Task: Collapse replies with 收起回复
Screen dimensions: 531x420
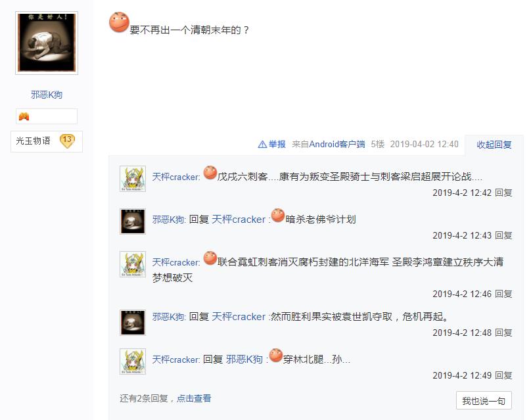Action: pos(494,145)
